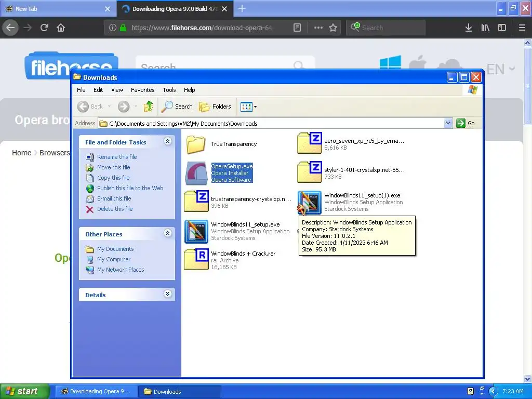Image resolution: width=532 pixels, height=399 pixels.
Task: Click the Firefox URL address field
Action: [x=202, y=28]
